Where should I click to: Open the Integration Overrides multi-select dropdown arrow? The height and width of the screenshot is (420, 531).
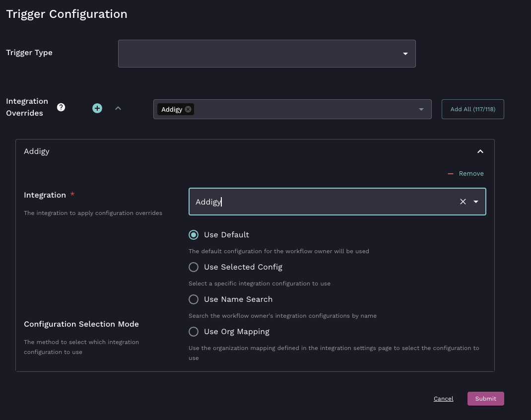421,109
